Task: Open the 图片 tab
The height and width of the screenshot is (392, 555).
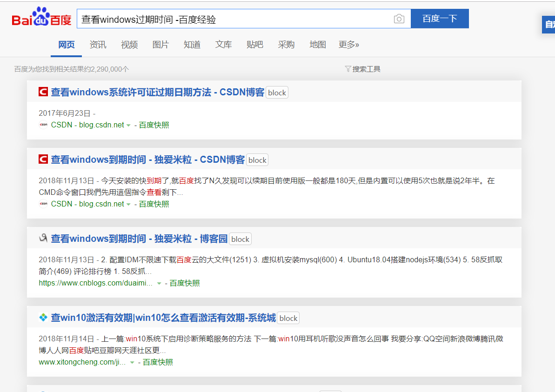Action: point(160,45)
